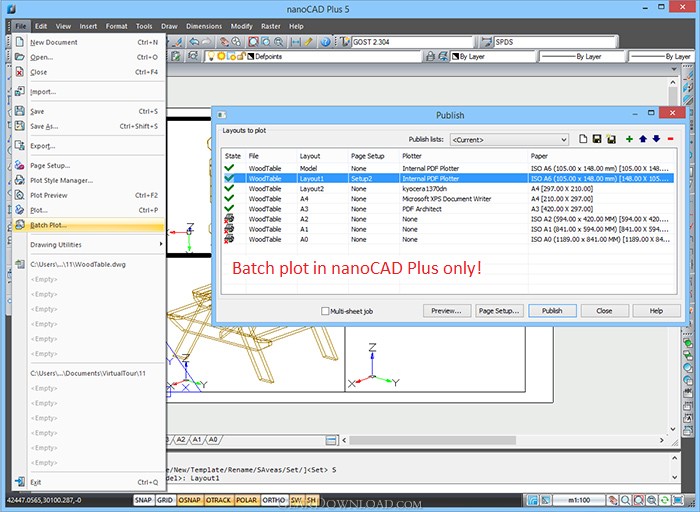This screenshot has height=512, width=700.
Task: Click the dimension style icon beside SPDS
Action: click(x=487, y=42)
